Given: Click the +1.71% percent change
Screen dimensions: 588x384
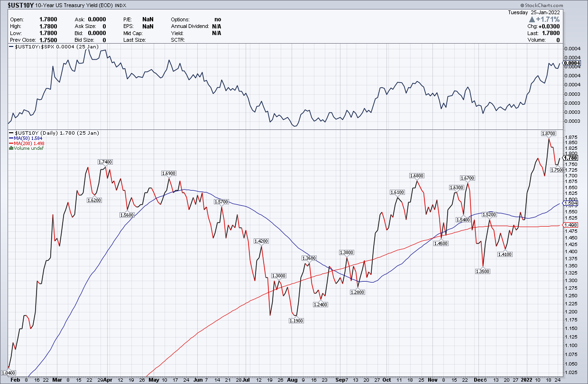Looking at the screenshot, I should click(x=549, y=20).
